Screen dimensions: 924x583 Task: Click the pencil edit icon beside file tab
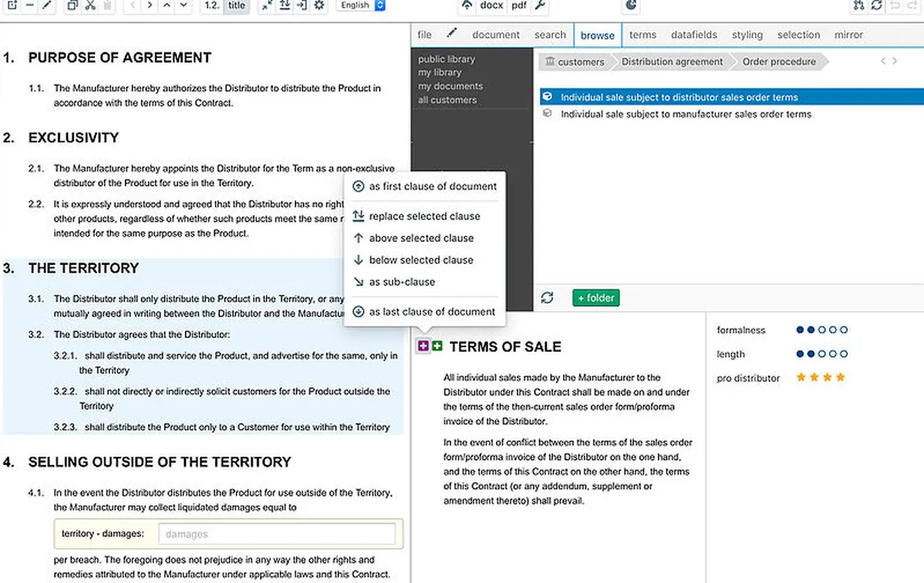452,34
